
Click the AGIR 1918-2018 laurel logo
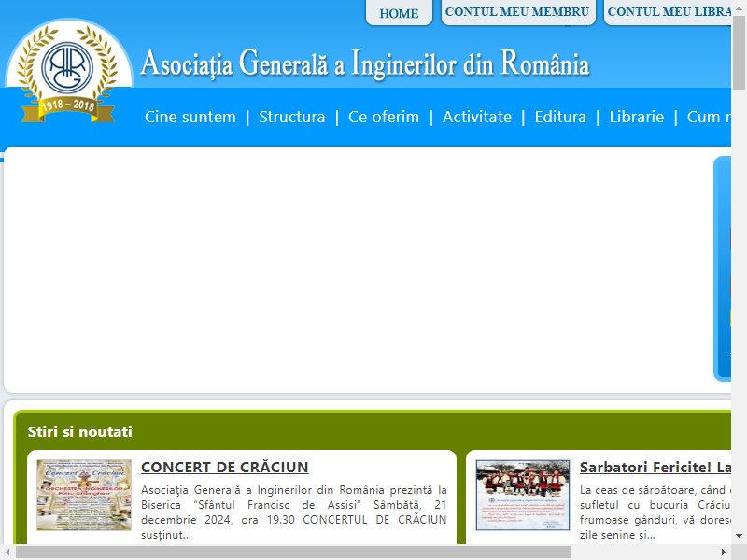(x=67, y=73)
